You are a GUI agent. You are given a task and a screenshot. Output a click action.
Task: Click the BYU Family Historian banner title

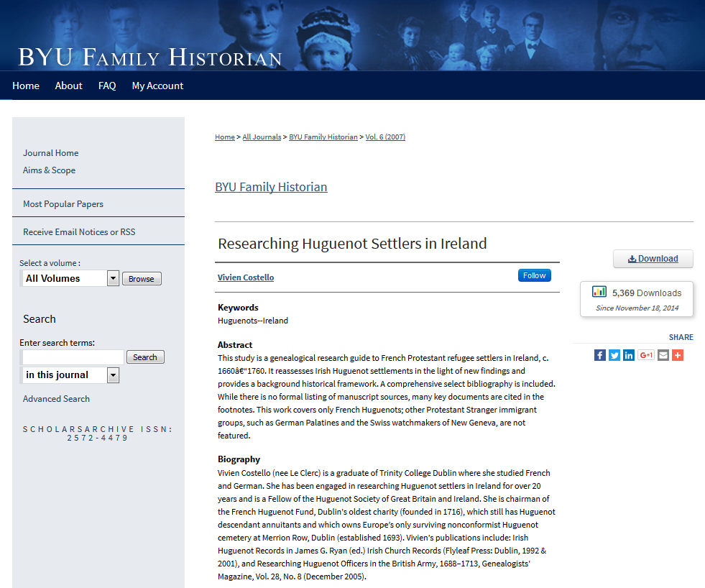point(150,58)
